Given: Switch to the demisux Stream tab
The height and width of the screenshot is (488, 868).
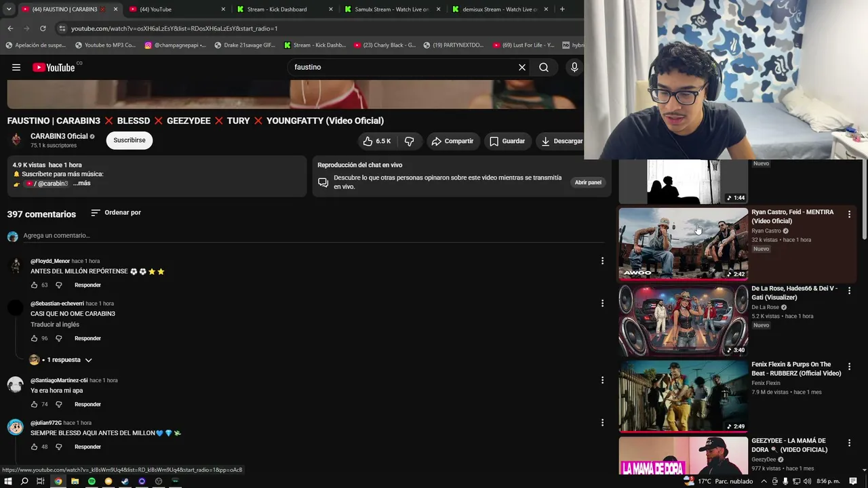Looking at the screenshot, I should 499,9.
